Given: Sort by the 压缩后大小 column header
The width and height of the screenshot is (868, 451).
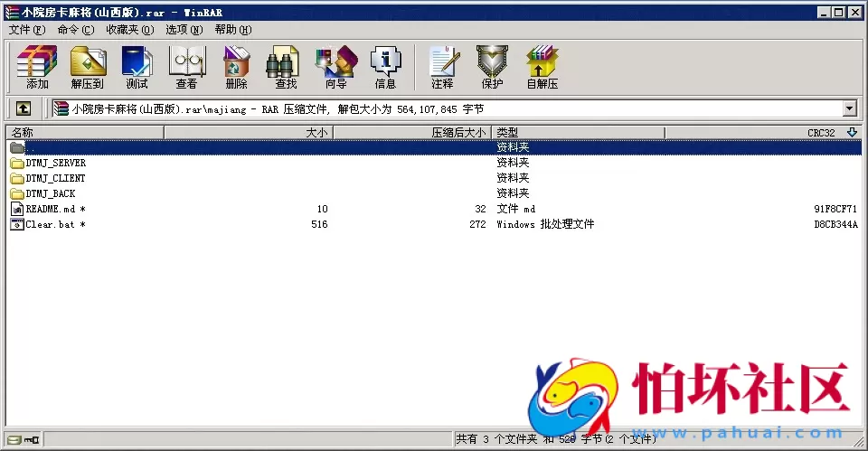Looking at the screenshot, I should point(412,132).
